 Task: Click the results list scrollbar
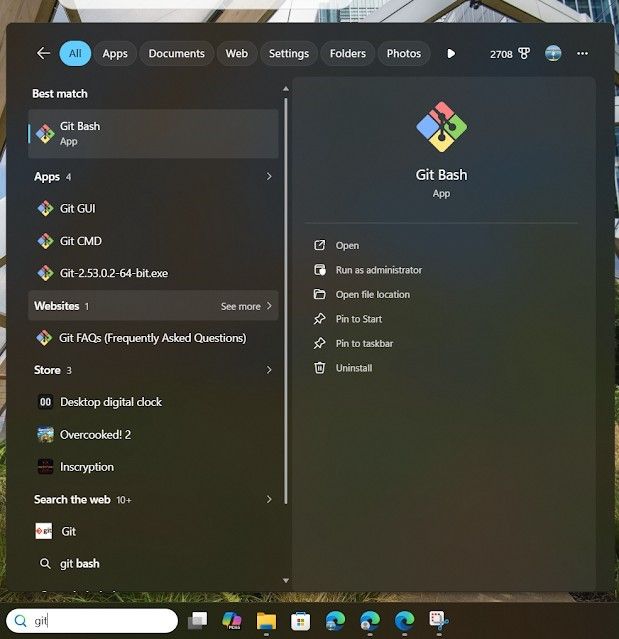(x=286, y=300)
